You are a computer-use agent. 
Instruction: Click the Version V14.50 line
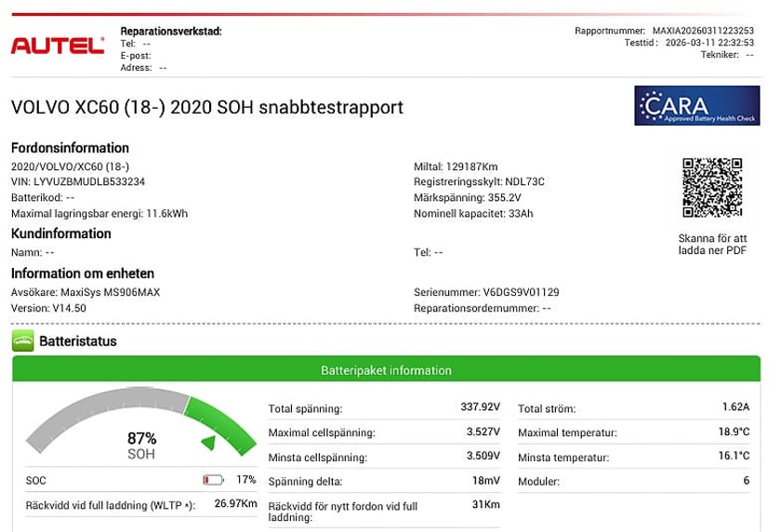[x=48, y=309]
